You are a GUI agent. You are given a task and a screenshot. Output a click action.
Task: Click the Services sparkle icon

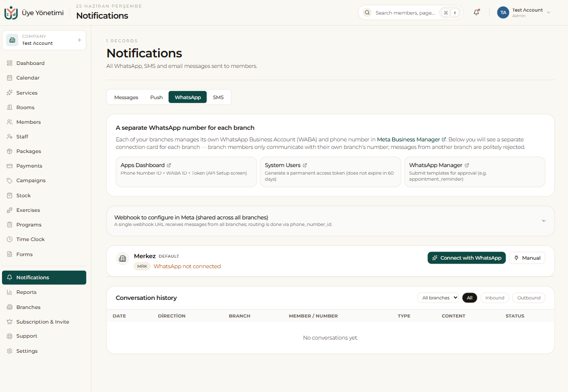pyautogui.click(x=10, y=93)
